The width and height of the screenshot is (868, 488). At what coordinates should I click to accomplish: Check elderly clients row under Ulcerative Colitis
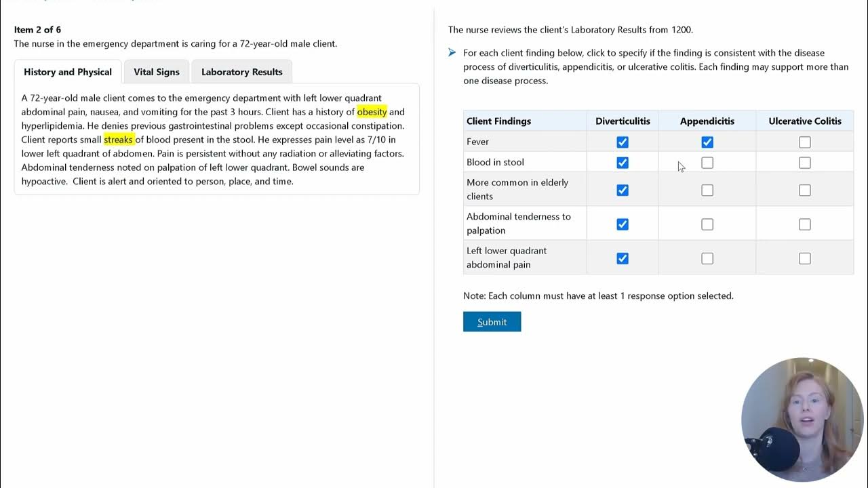click(805, 190)
